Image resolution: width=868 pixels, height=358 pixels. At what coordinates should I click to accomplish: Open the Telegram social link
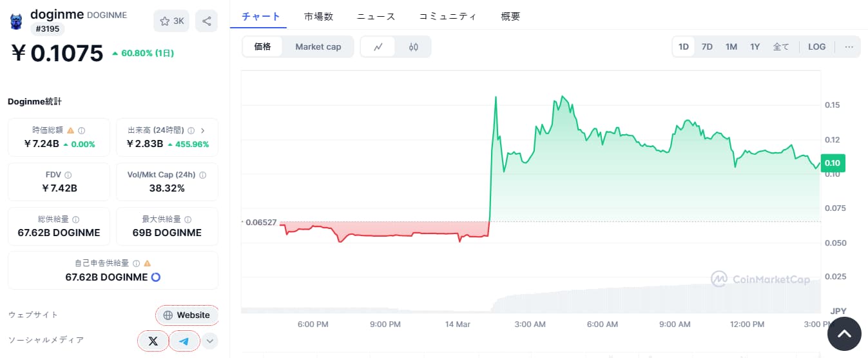tap(184, 341)
